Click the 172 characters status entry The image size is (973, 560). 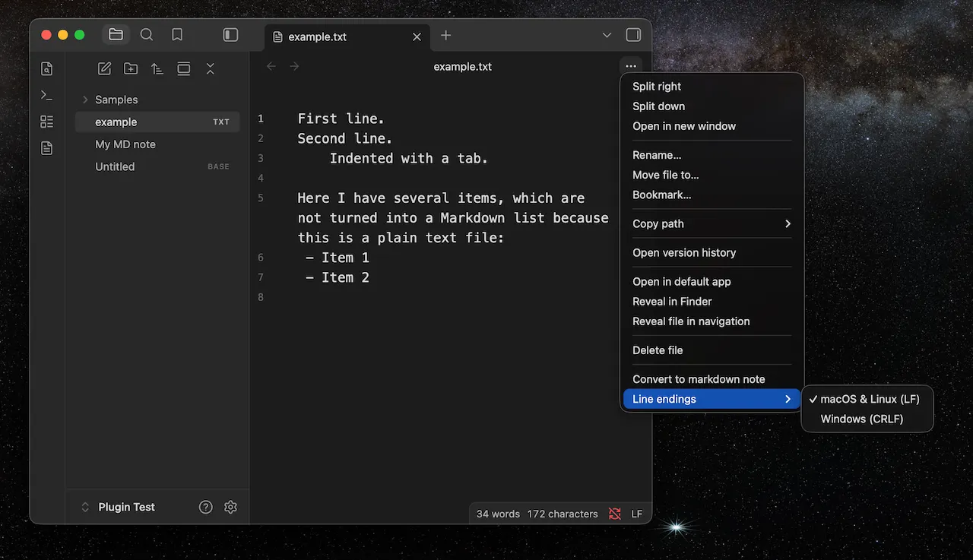tap(563, 514)
